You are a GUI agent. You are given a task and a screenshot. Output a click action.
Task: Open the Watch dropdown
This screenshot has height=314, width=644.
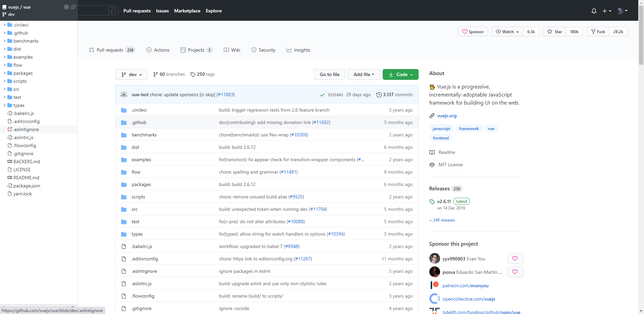[x=507, y=32]
